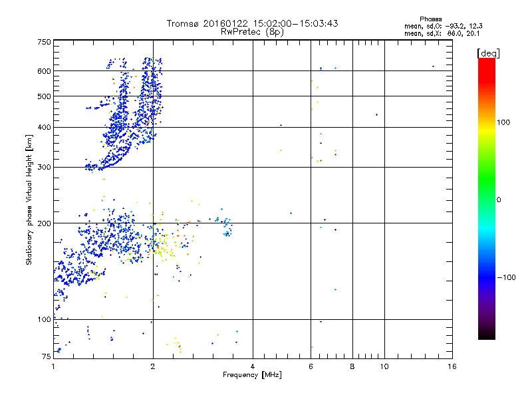Click the x-axis tick label '16'

click(452, 366)
